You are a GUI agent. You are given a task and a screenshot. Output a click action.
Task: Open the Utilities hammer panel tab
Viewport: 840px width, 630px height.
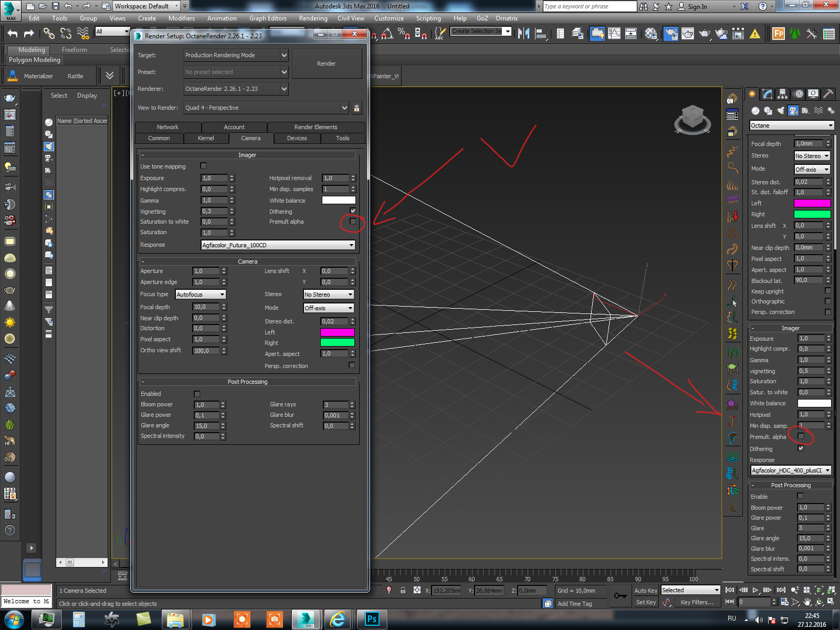[828, 94]
